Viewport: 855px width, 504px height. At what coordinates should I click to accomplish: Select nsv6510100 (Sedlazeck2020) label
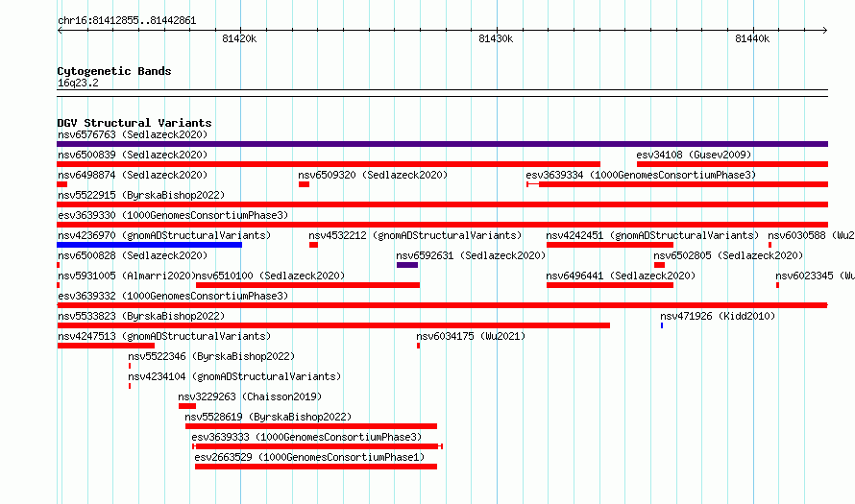[x=270, y=276]
